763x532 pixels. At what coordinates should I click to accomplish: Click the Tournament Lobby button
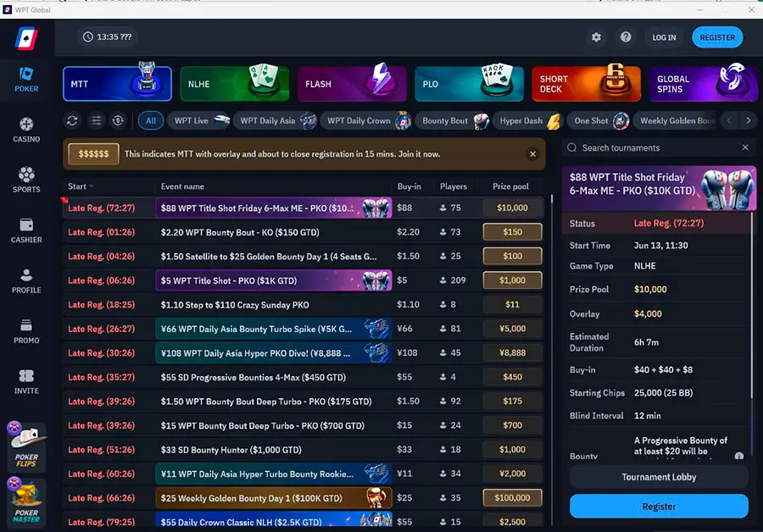[659, 477]
